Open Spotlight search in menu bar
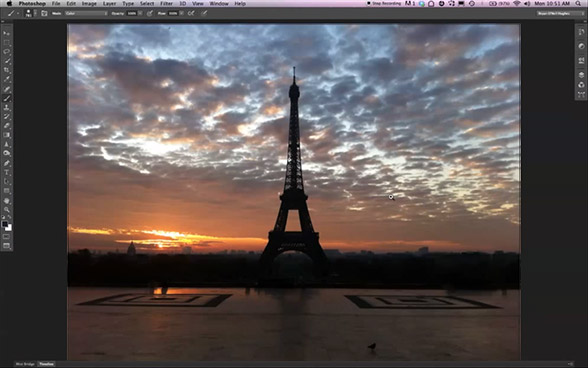 (579, 3)
